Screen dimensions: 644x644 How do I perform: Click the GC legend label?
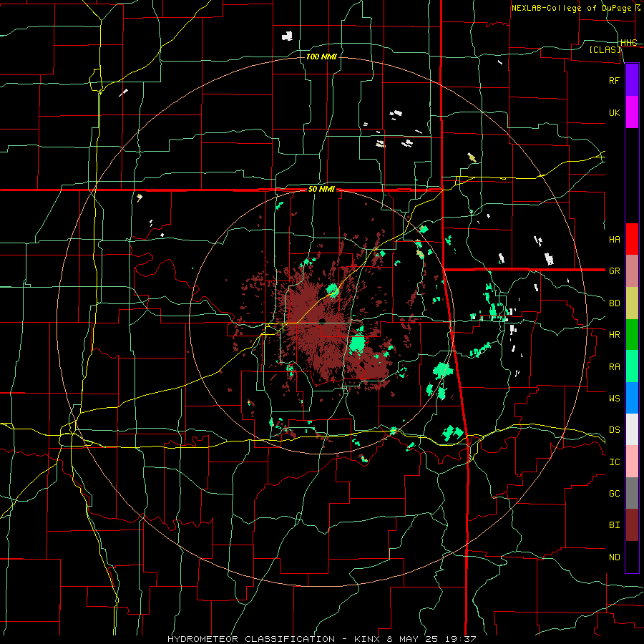point(614,493)
